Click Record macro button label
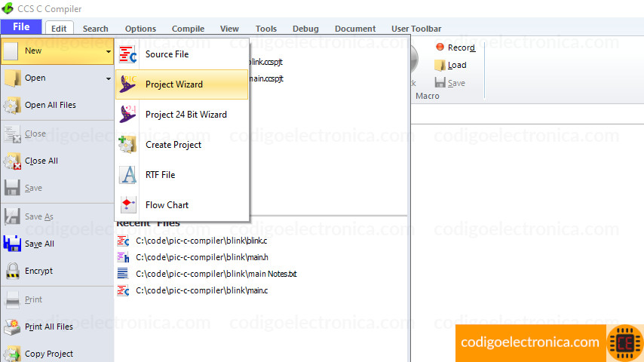644x362 pixels. point(462,48)
